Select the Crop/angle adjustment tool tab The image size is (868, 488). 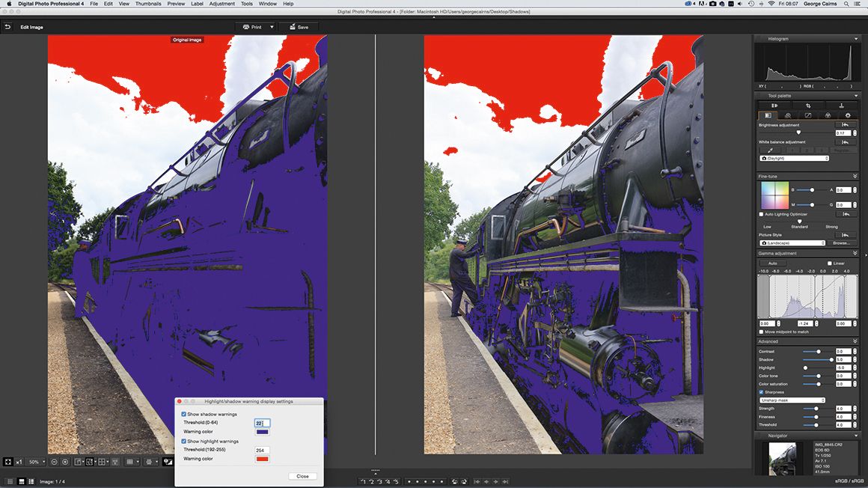[809, 106]
